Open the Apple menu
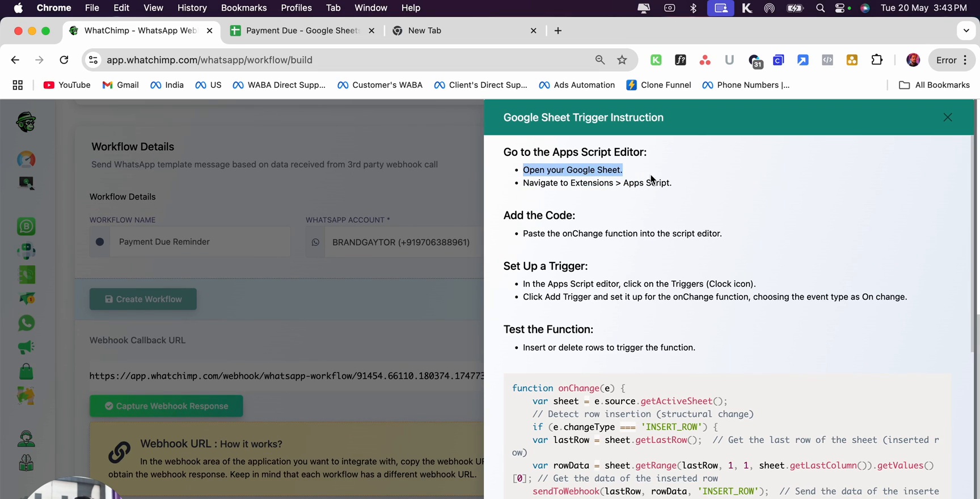 18,8
